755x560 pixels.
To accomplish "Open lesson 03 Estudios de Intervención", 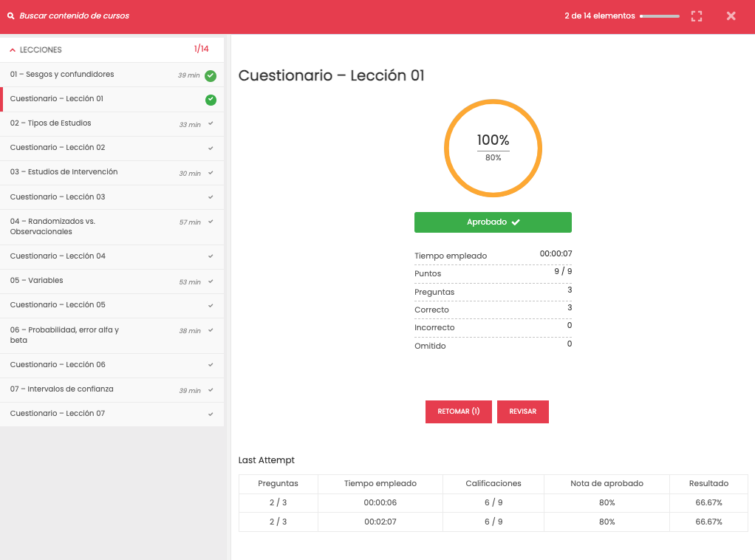I will 64,172.
